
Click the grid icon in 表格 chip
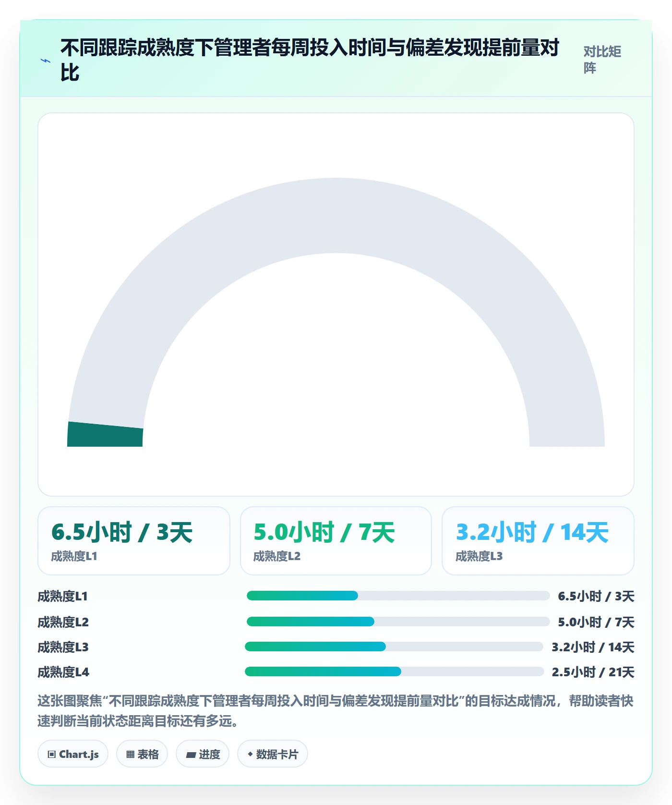point(130,755)
